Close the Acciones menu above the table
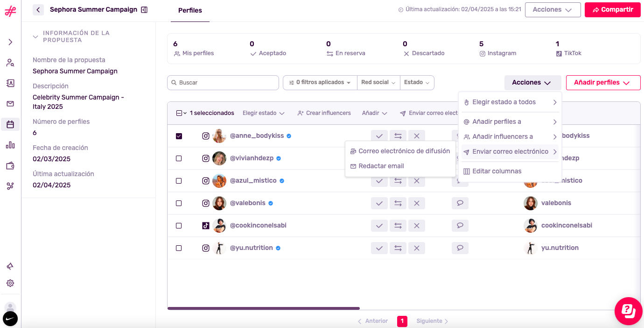The image size is (644, 328). [532, 83]
